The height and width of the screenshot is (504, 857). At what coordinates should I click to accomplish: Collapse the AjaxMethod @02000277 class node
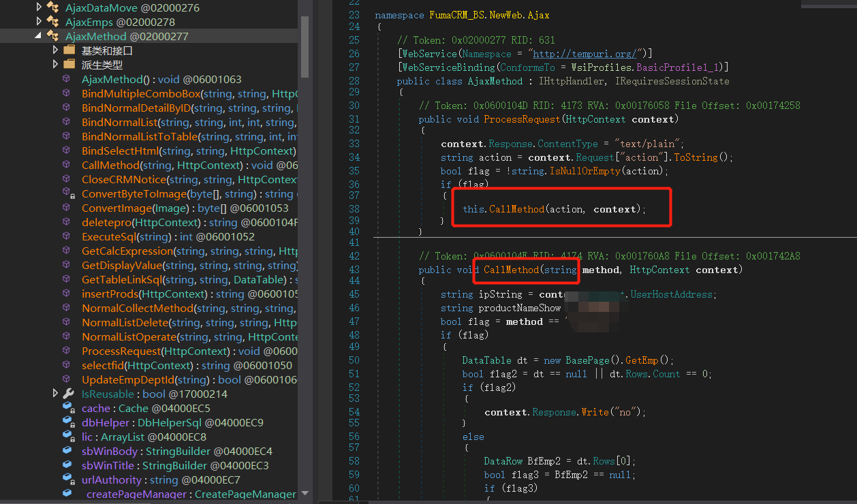pos(38,36)
